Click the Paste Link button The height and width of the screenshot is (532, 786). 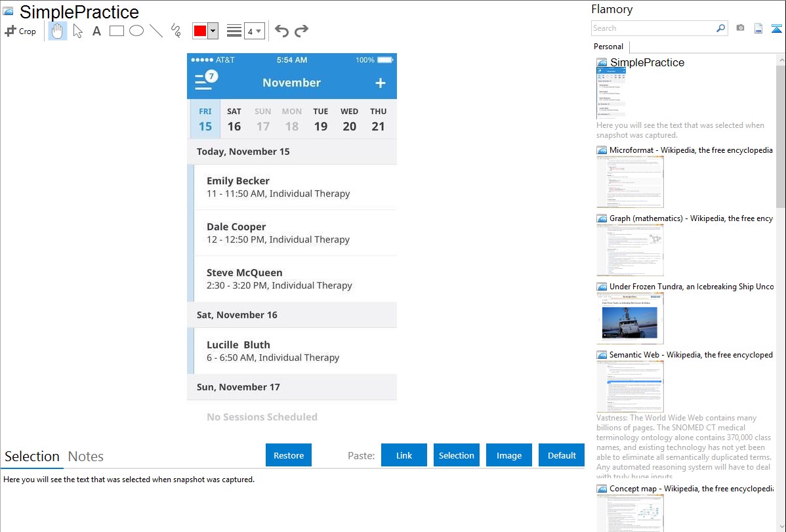click(404, 455)
